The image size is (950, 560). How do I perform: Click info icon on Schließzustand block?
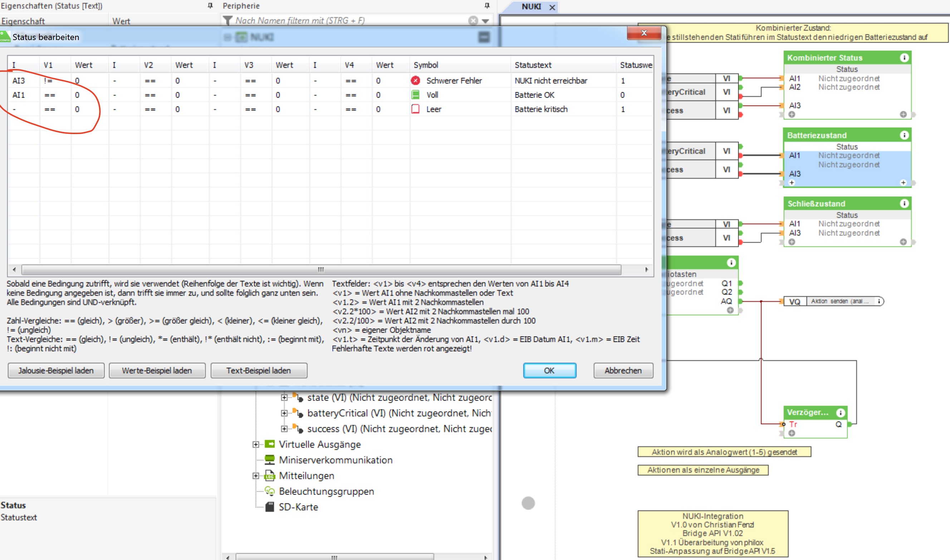[x=904, y=203]
